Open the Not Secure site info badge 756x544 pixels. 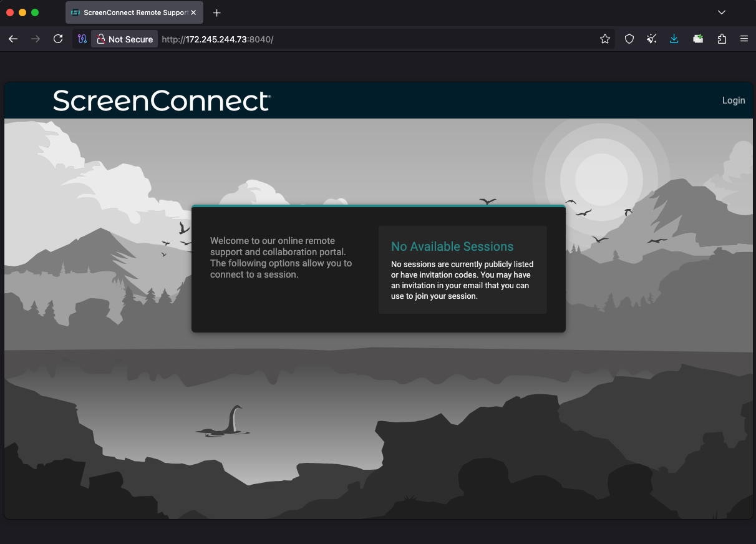click(125, 39)
